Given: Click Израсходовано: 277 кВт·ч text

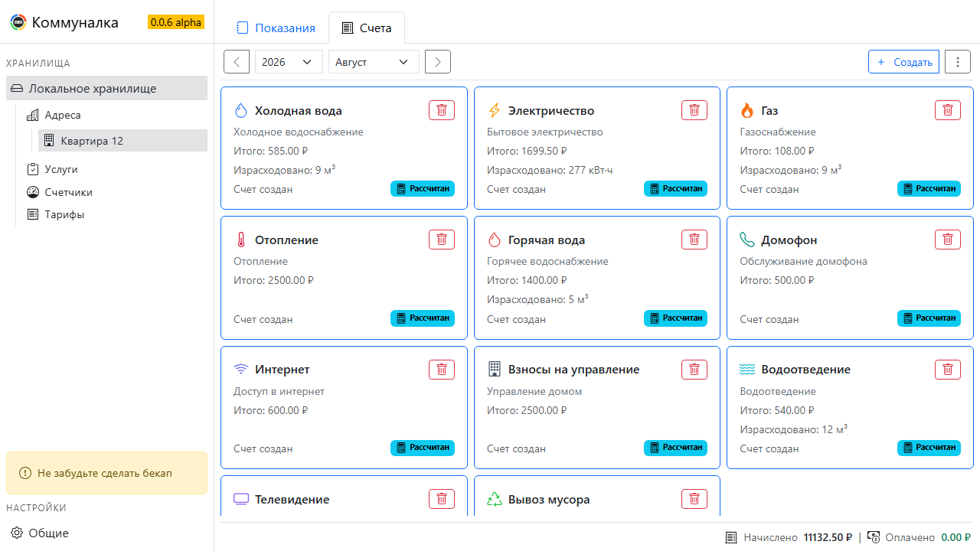Looking at the screenshot, I should (550, 170).
